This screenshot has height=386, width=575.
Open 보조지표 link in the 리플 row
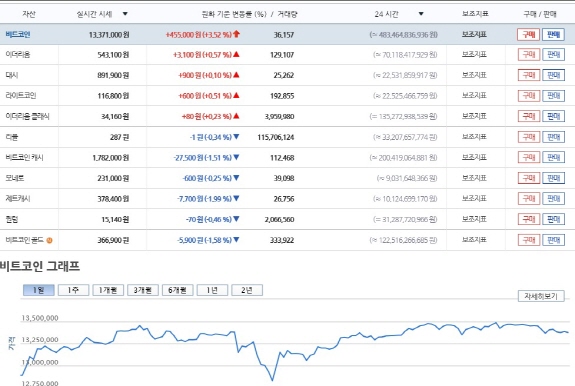tap(474, 137)
